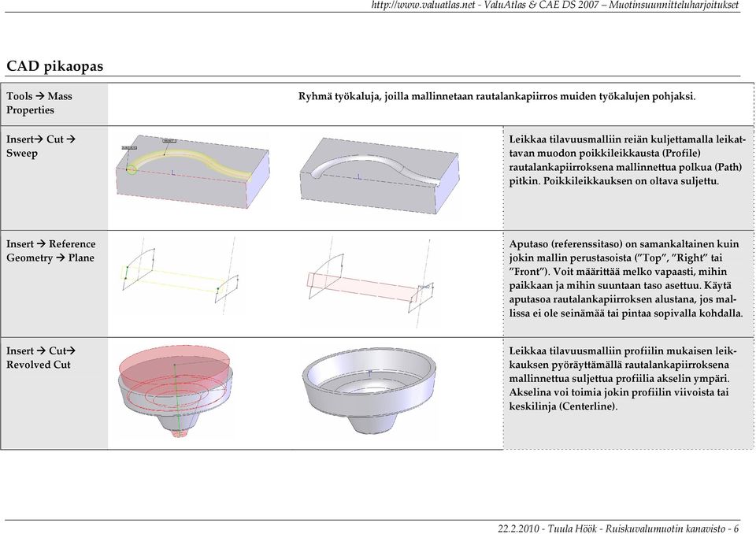Viewport: 756px width, 534px height.
Task: Click the description starting "Leikkaa tilavuusmalliin profiilin"
Action: (622, 378)
